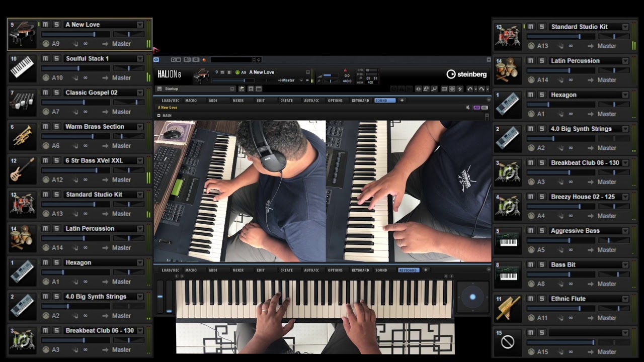Image resolution: width=644 pixels, height=362 pixels.
Task: Mute the Warm Brass Section slot
Action: 46,127
